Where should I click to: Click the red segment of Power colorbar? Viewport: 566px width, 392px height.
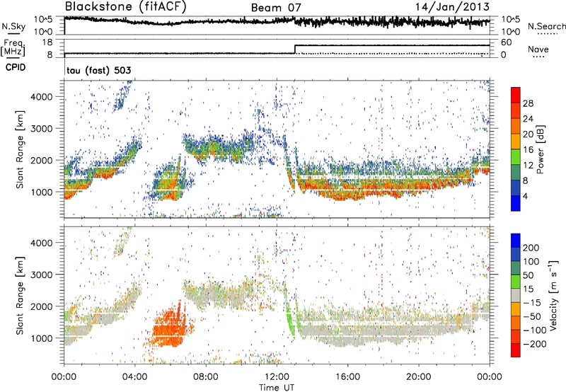tap(516, 95)
